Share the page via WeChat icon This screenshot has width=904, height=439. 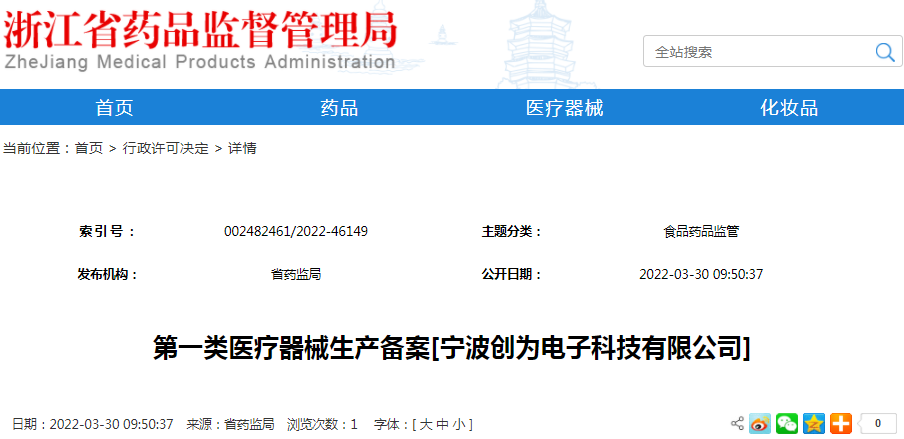point(787,424)
